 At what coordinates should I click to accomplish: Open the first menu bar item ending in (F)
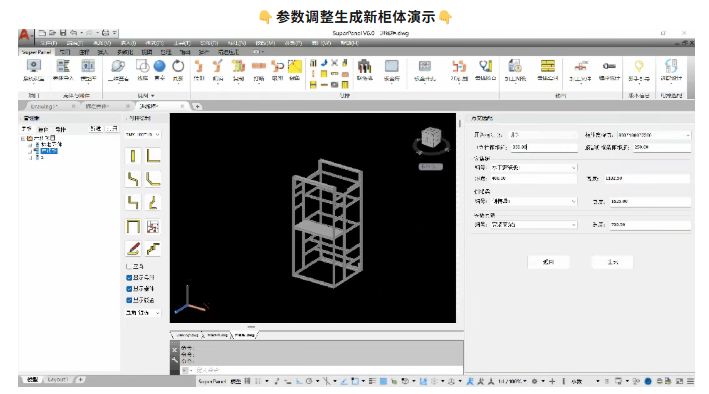(49, 43)
